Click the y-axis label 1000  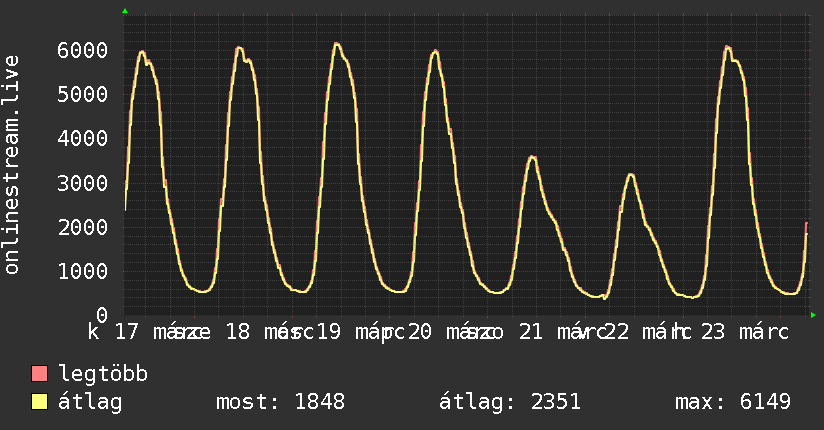click(83, 271)
